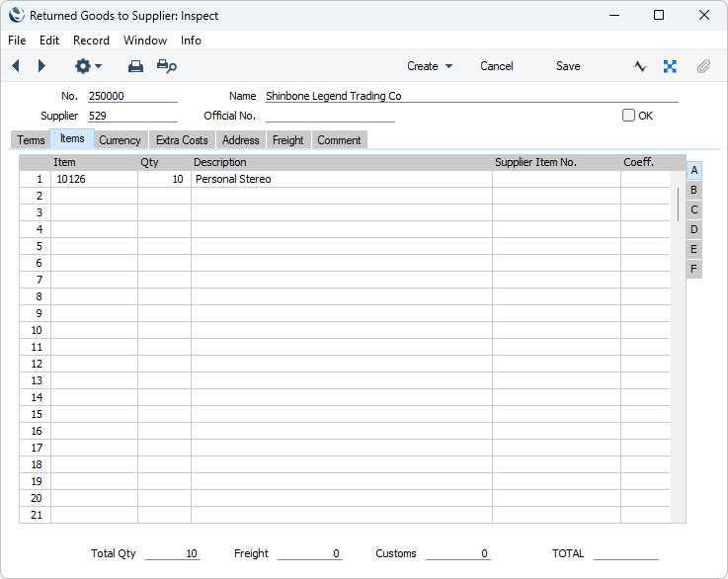The image size is (728, 579).
Task: Select flip B of the matrix
Action: (x=693, y=190)
